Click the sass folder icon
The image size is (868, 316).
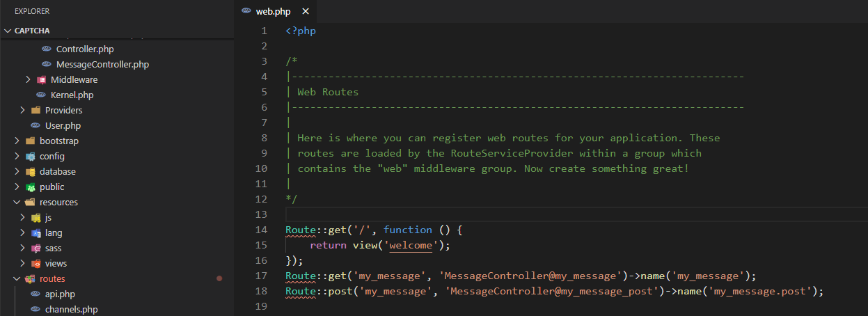pyautogui.click(x=36, y=248)
